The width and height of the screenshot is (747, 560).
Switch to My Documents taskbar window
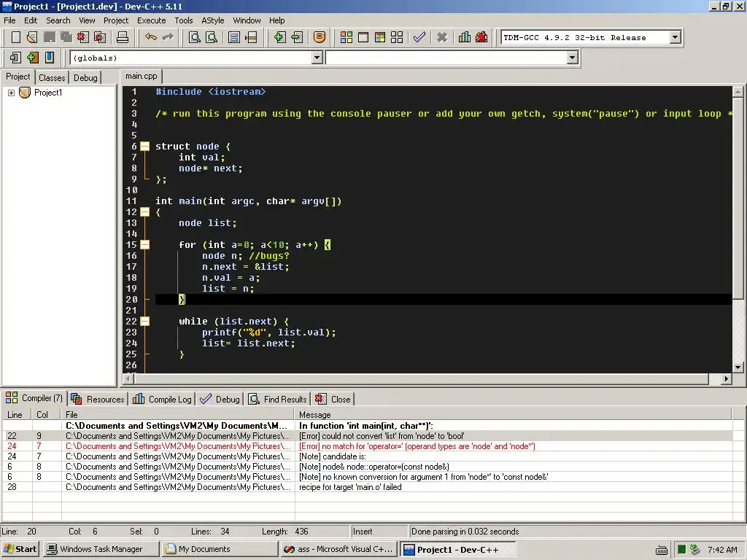tap(220, 549)
